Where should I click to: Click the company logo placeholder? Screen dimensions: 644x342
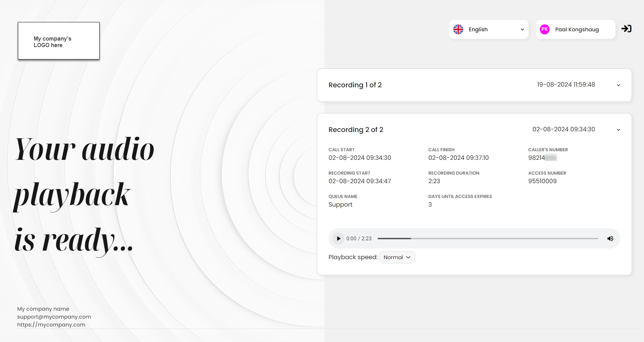pos(59,41)
